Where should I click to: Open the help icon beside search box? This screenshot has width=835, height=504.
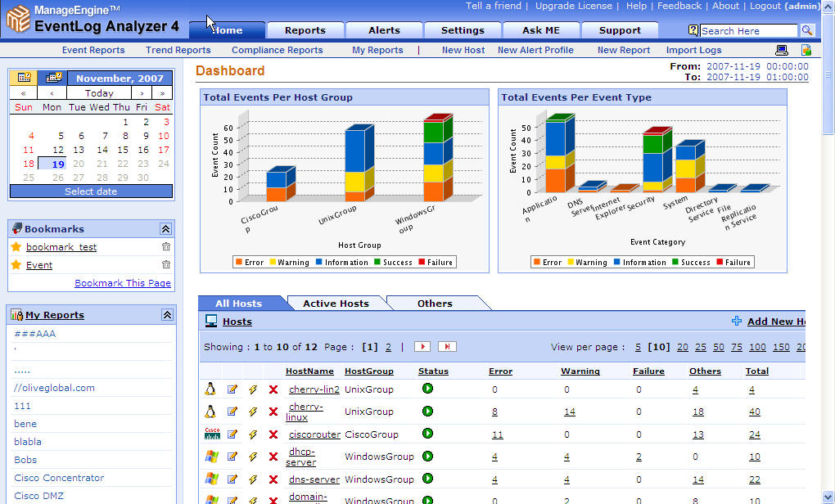pos(693,30)
